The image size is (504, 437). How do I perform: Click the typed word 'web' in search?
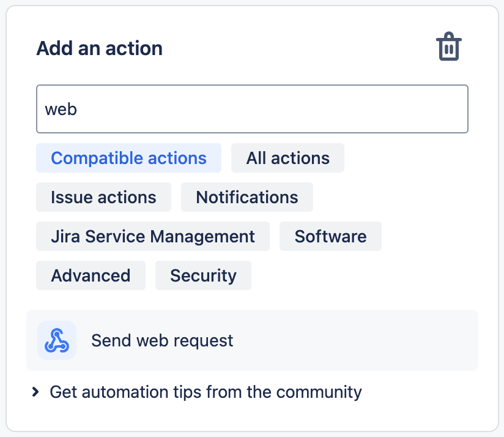click(61, 110)
